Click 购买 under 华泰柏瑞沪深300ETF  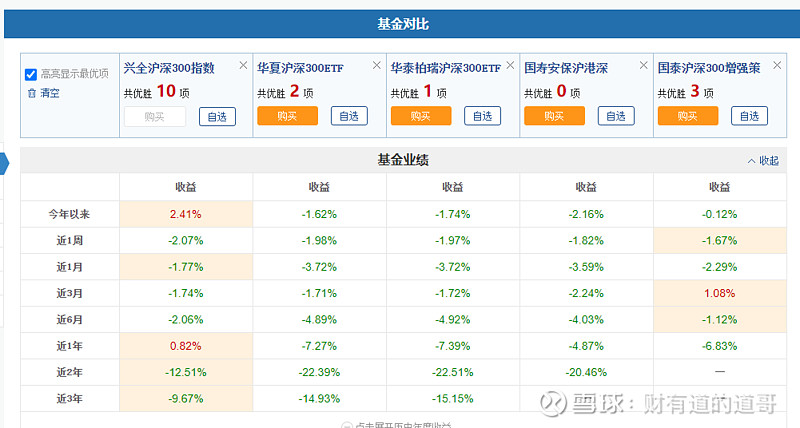421,116
